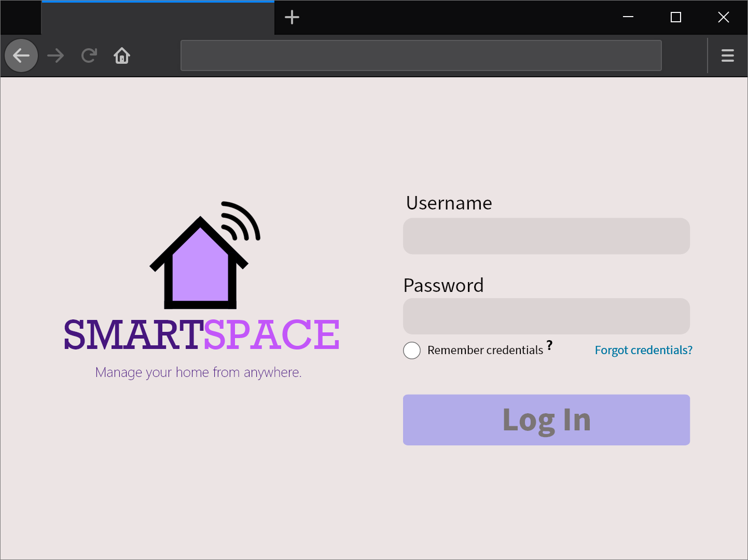Screen dimensions: 748x560
Task: Click the tagline Manage your home from anywhere
Action: click(198, 372)
